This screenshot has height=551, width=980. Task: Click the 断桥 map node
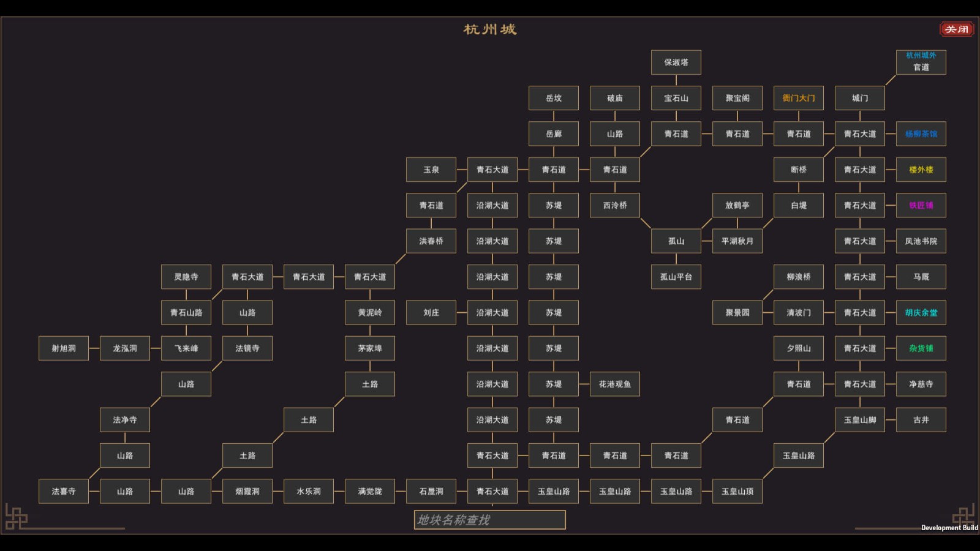point(798,170)
